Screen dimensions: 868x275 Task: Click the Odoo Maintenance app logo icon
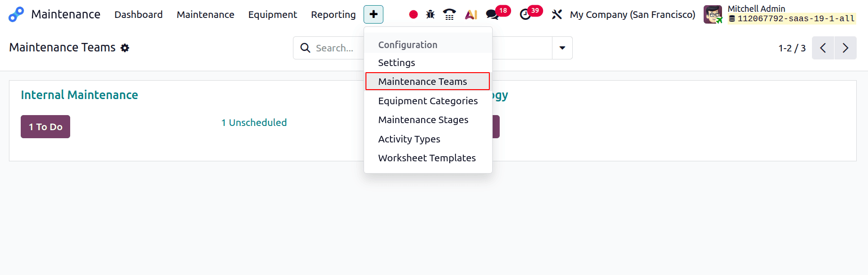(x=16, y=15)
